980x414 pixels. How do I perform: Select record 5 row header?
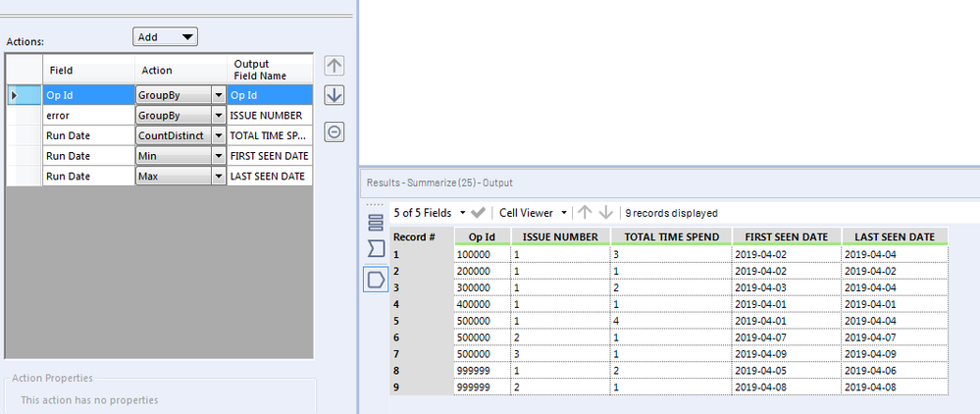point(422,321)
